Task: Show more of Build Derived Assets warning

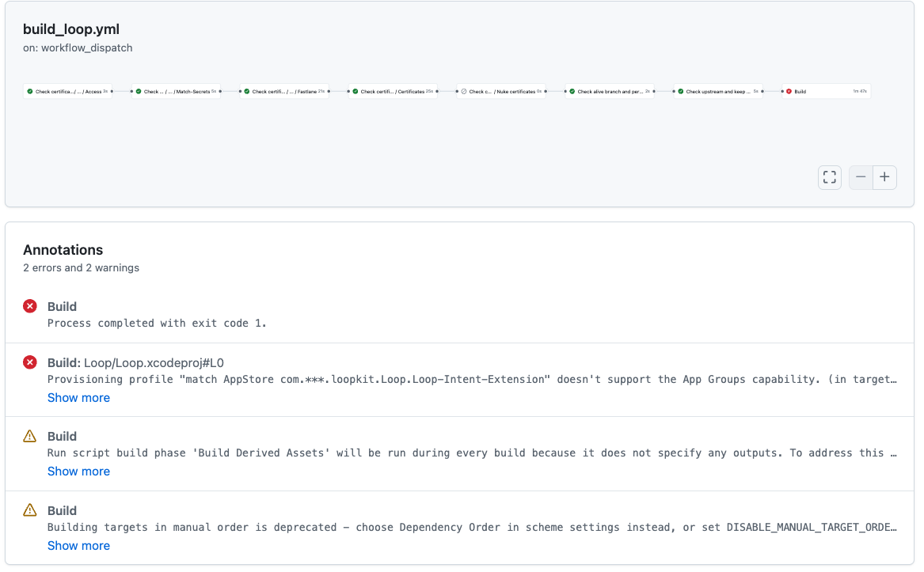Action: pyautogui.click(x=78, y=472)
